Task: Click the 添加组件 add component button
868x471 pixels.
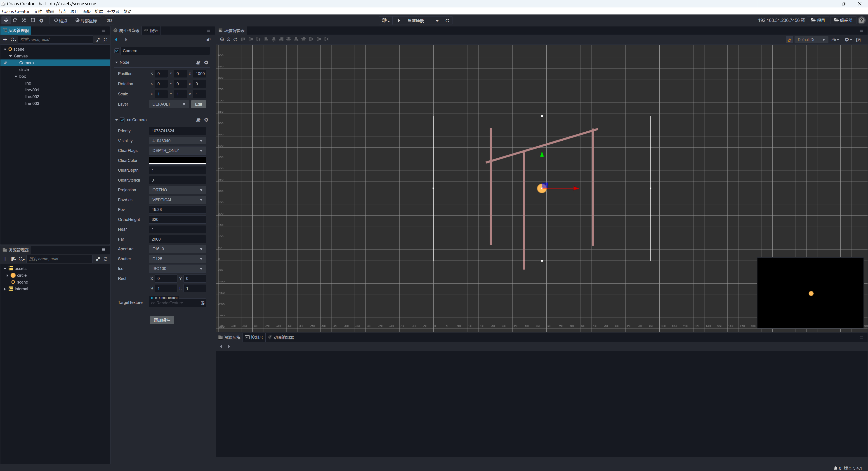Action: [162, 320]
